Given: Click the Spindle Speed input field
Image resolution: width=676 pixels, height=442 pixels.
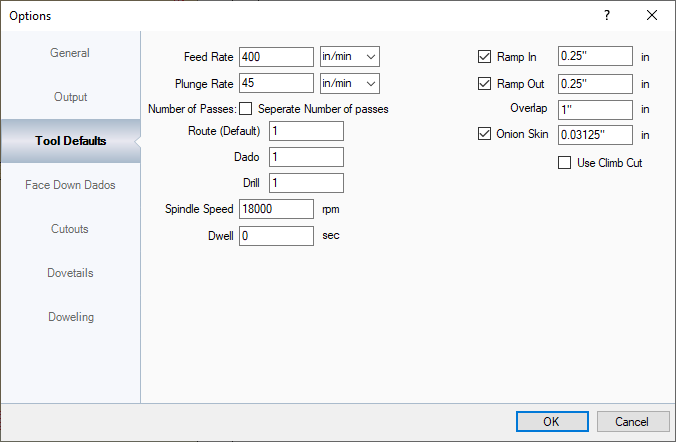Looking at the screenshot, I should click(277, 209).
